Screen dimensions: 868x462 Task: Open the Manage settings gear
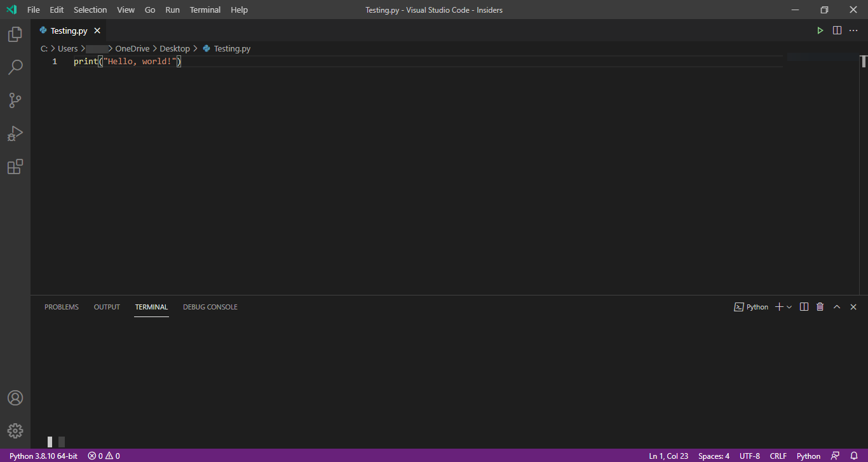pos(15,430)
